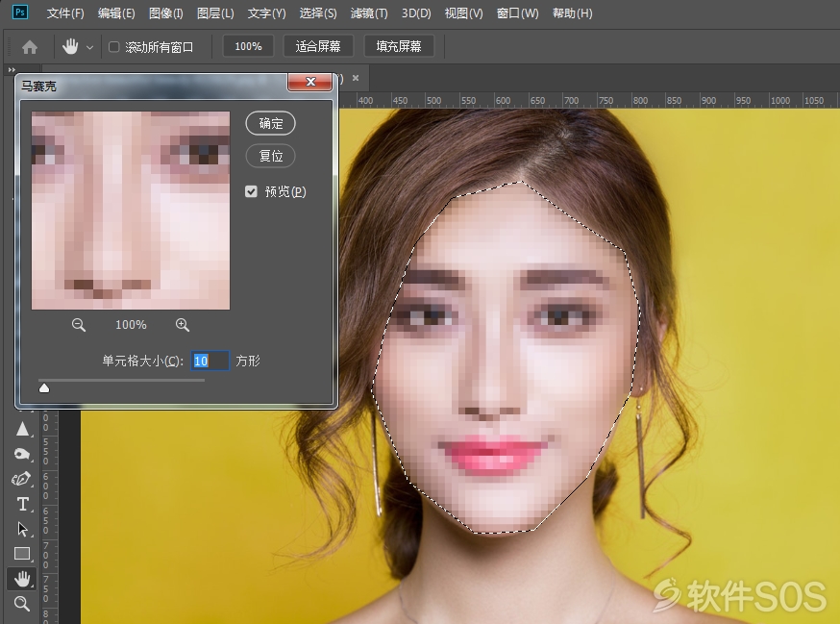The height and width of the screenshot is (624, 840).
Task: Open the 文字(Y) menu
Action: coord(267,13)
